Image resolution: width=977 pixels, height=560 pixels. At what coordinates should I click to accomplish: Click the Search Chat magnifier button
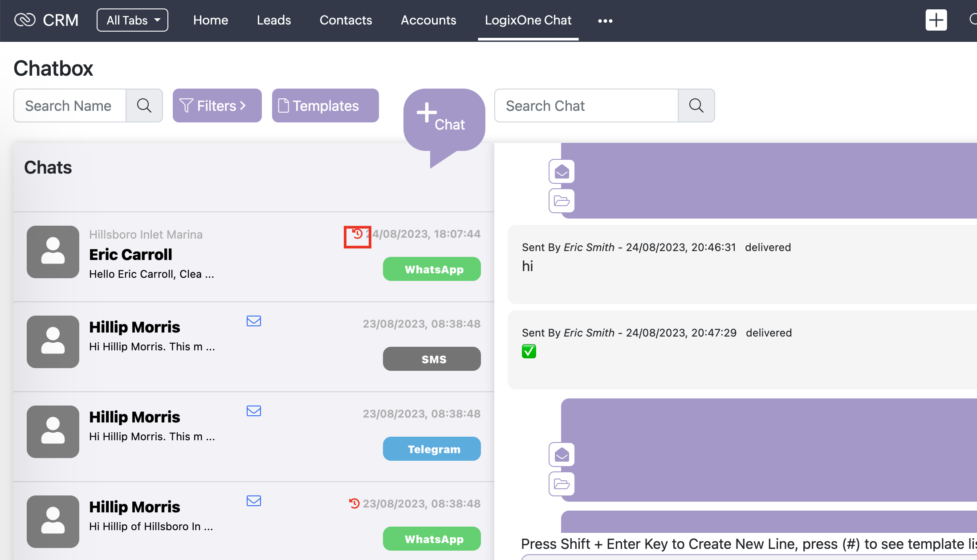(x=696, y=106)
